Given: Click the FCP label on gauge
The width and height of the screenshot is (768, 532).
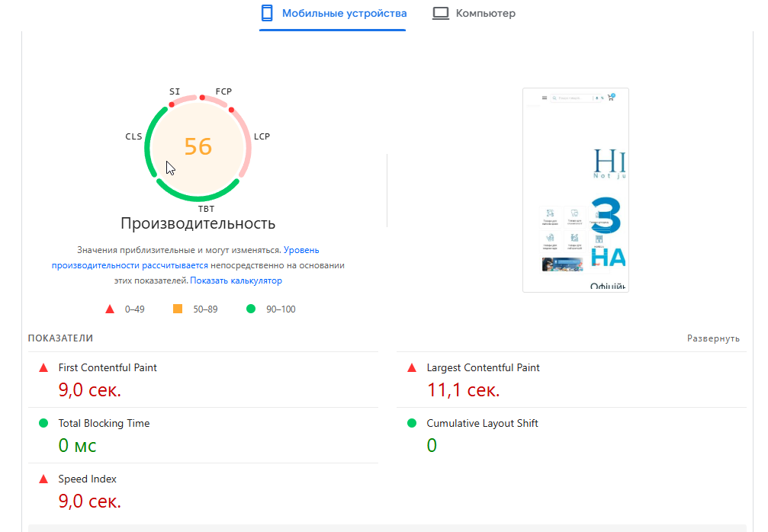Looking at the screenshot, I should (x=223, y=91).
